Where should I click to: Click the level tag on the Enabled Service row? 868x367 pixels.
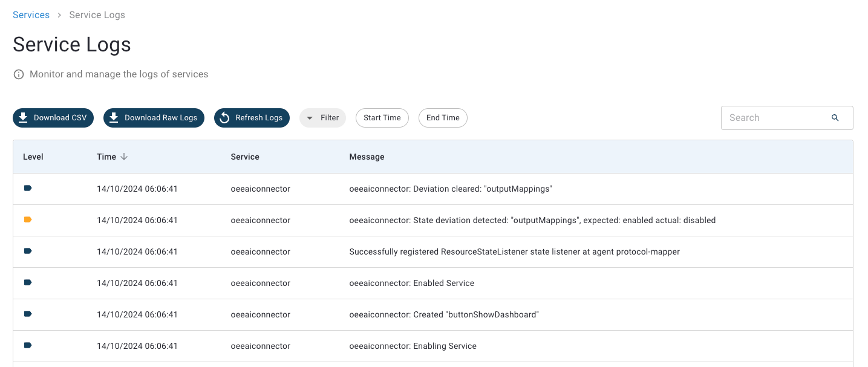[28, 283]
